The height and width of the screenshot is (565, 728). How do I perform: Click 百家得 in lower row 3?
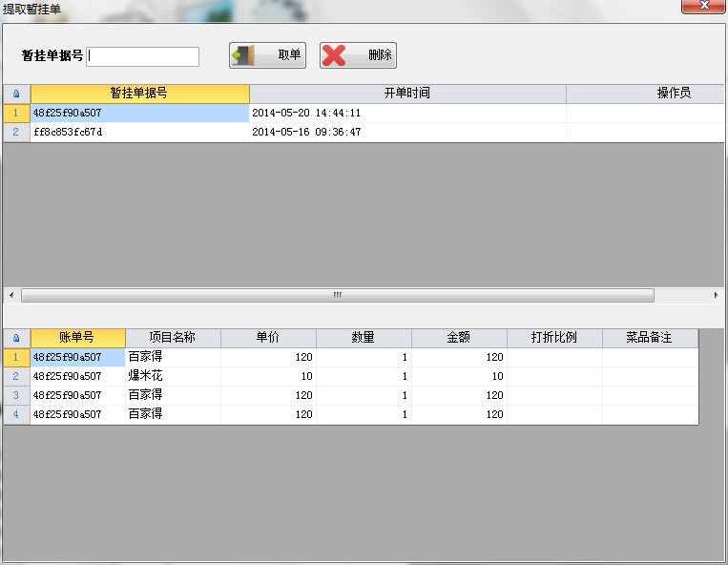(x=174, y=395)
